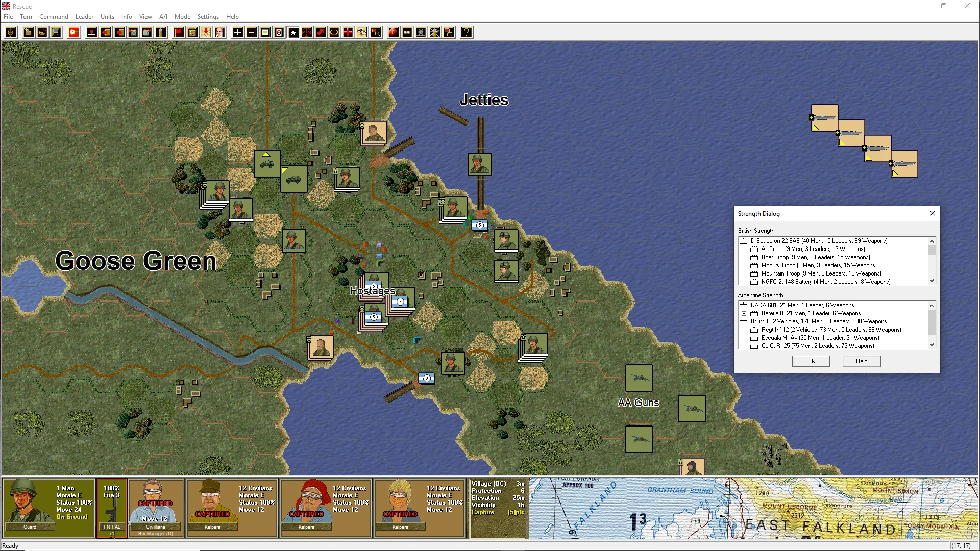Image resolution: width=980 pixels, height=551 pixels.
Task: Open the Units menu
Action: click(x=107, y=17)
